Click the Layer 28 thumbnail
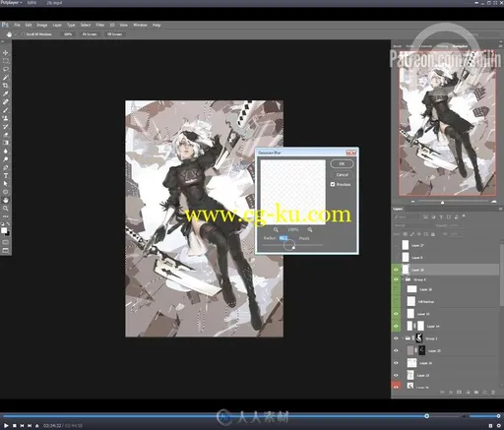This screenshot has width=504, height=430. (406, 270)
